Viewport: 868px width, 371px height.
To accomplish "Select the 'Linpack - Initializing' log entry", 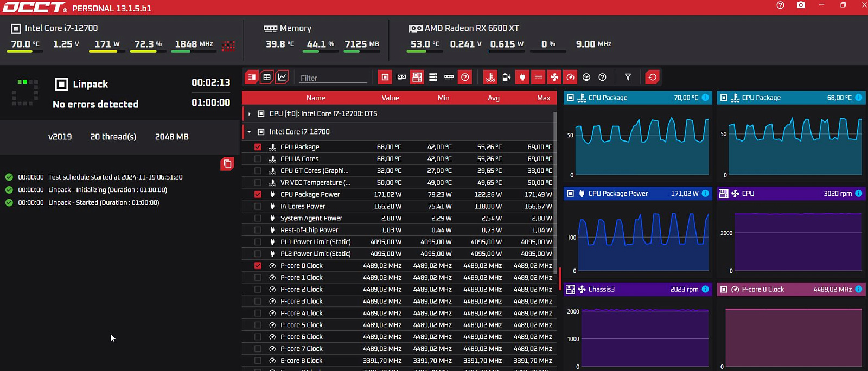I will 107,190.
